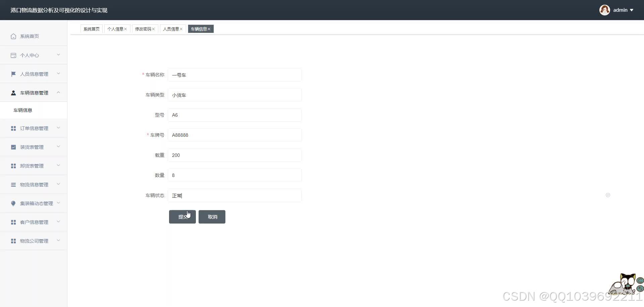Click the grid icon of 客户信息管理

13,222
